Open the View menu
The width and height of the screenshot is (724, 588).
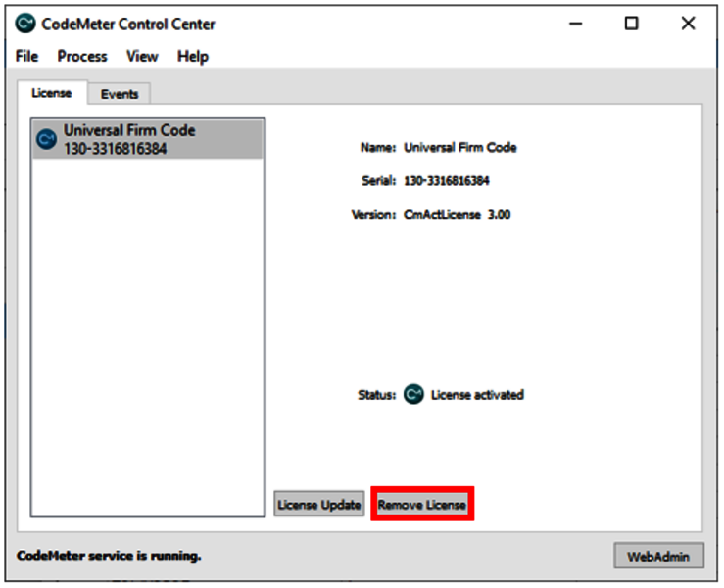pyautogui.click(x=142, y=57)
